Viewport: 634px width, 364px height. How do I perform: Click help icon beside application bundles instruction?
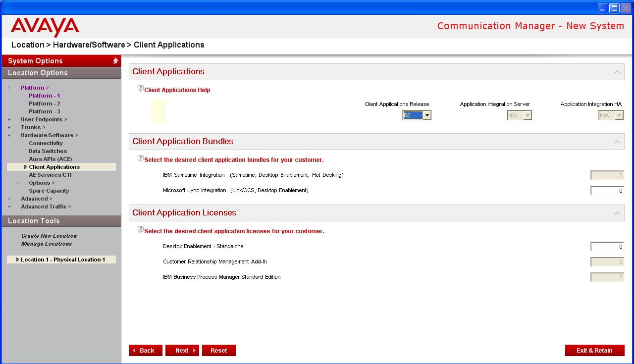[x=141, y=158]
